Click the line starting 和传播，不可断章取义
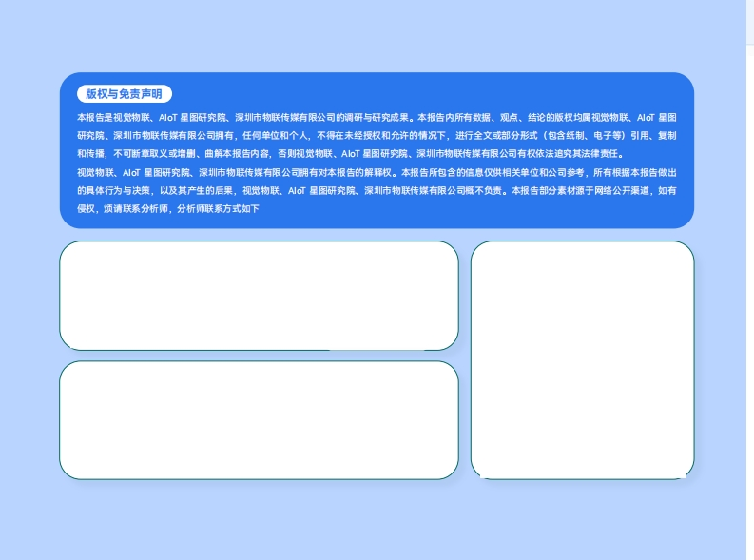Viewport: 754px width, 560px height. 351,154
